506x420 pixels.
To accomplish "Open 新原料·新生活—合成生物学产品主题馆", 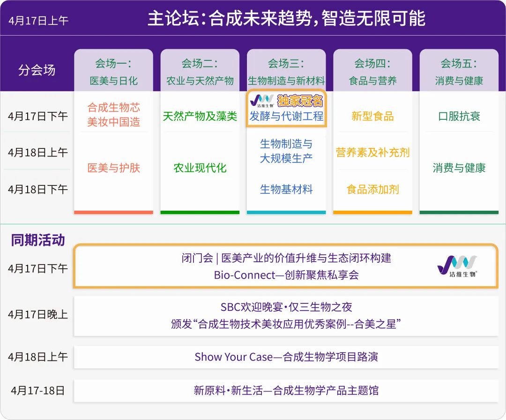I will click(286, 391).
